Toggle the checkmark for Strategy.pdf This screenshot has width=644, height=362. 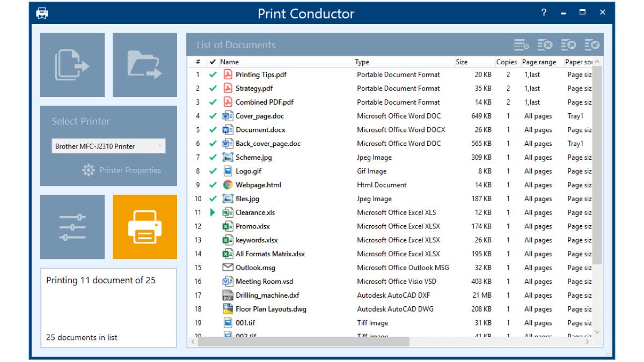[213, 88]
